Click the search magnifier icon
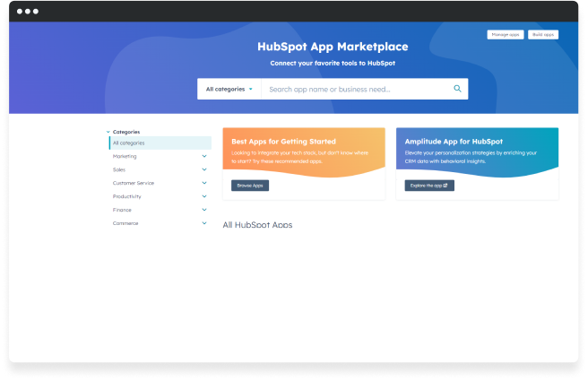This screenshot has height=381, width=588. tap(457, 89)
